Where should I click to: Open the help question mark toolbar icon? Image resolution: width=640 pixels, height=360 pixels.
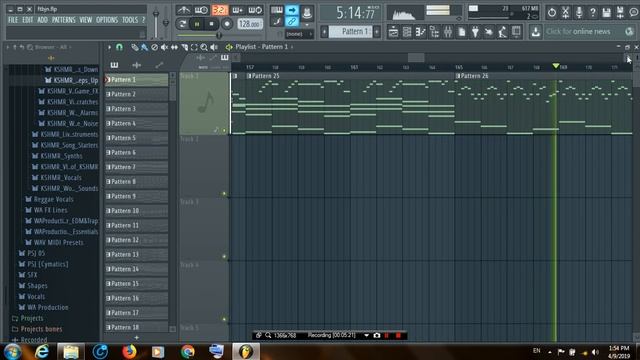click(593, 12)
